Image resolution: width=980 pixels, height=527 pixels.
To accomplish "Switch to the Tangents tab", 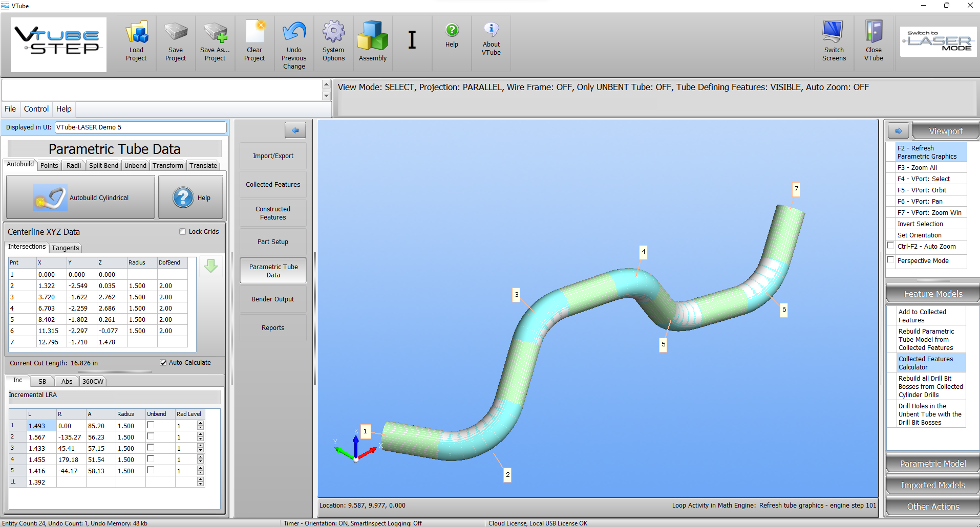I will click(66, 248).
